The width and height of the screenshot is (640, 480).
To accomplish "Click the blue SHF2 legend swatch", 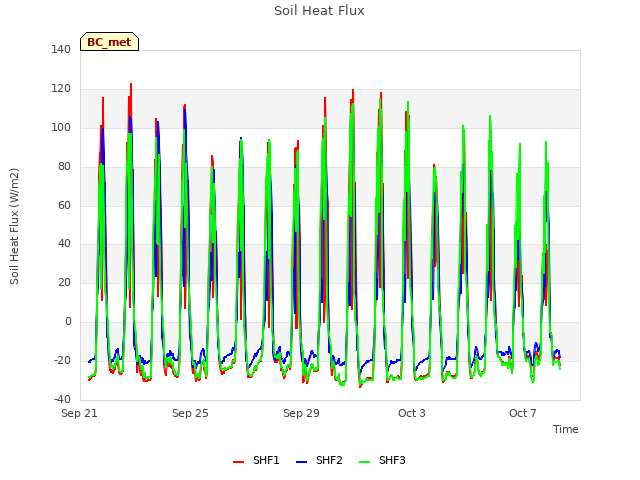I will point(301,462).
